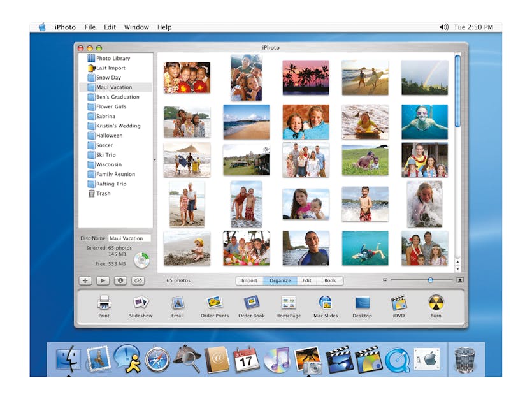Select Kristin's Wedding album

coord(118,126)
